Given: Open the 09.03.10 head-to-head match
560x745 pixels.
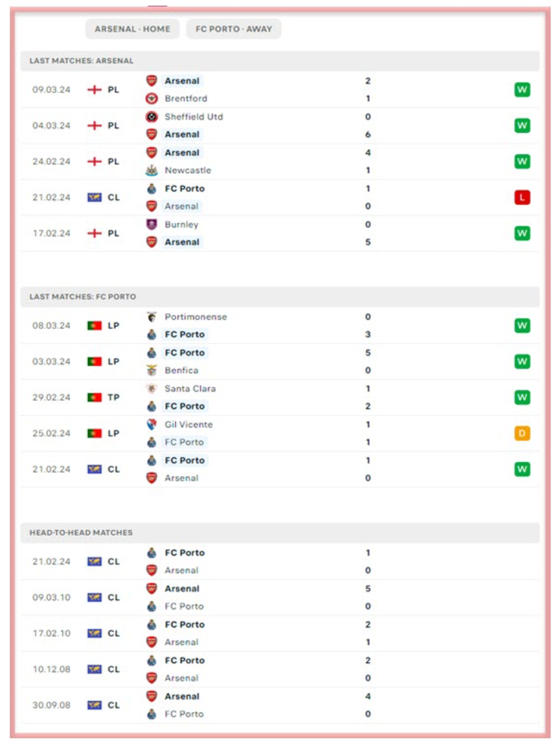Looking at the screenshot, I should [x=280, y=597].
